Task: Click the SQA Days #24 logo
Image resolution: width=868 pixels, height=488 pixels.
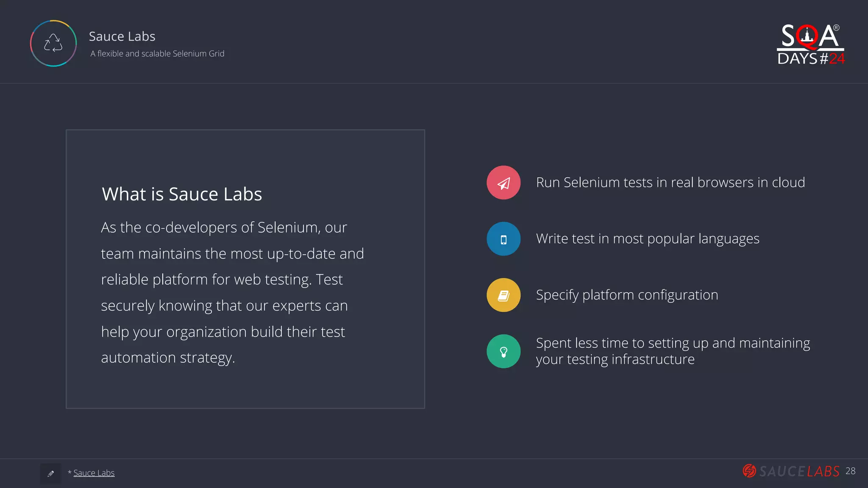Action: [810, 45]
